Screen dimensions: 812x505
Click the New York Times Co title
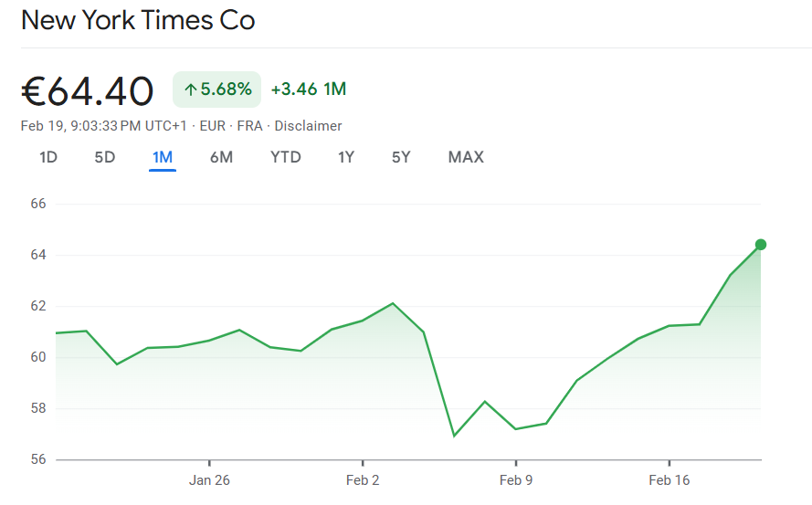click(138, 20)
